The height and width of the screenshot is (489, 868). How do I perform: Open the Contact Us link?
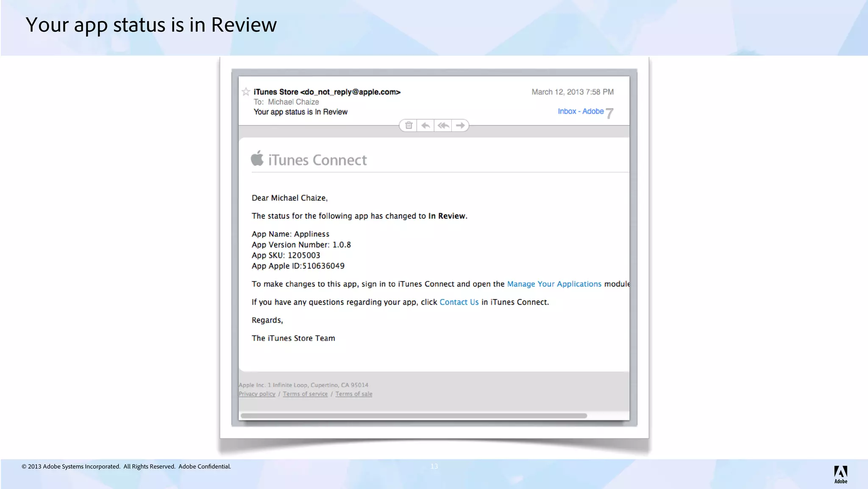(459, 302)
